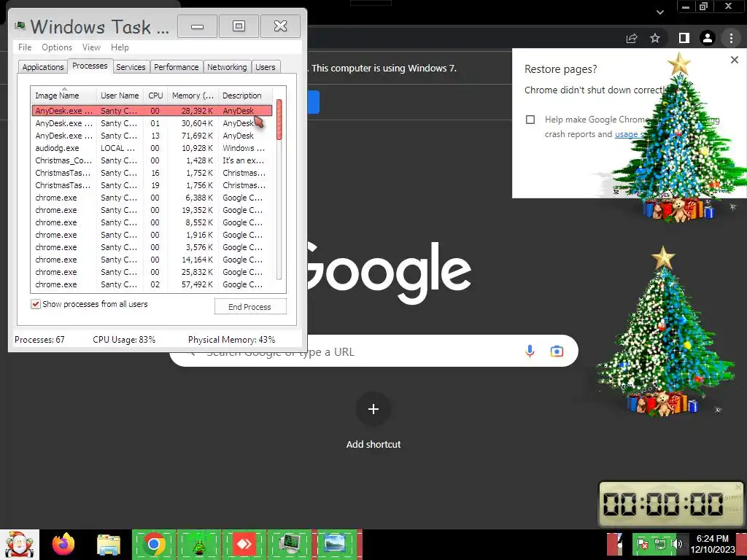Select chrome.exe row using 57,492 K
This screenshot has width=747, height=560.
click(x=152, y=284)
